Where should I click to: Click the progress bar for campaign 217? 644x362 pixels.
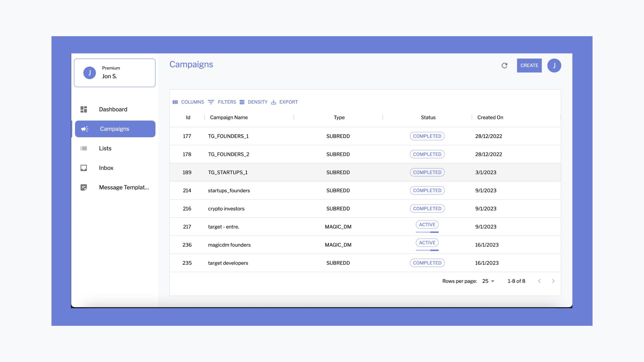[x=427, y=232]
